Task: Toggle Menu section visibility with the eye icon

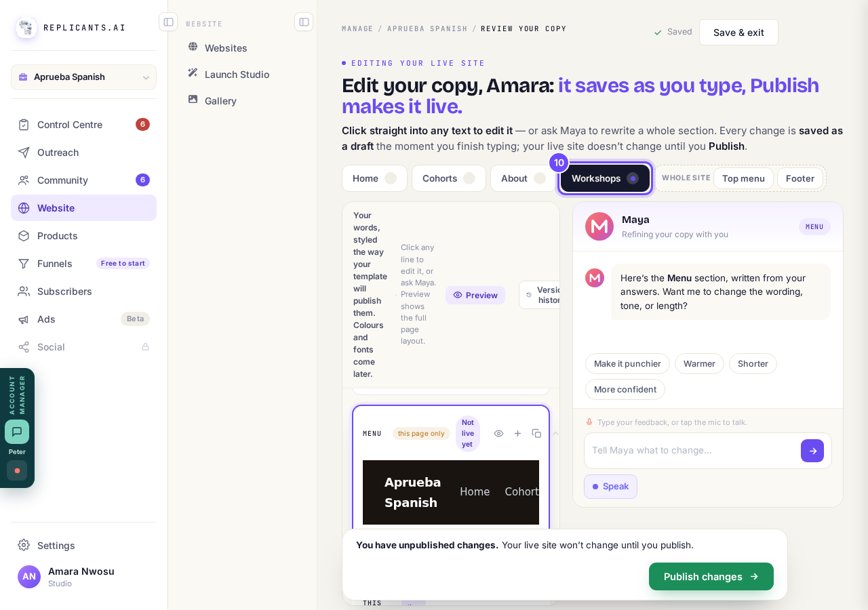Action: point(498,434)
